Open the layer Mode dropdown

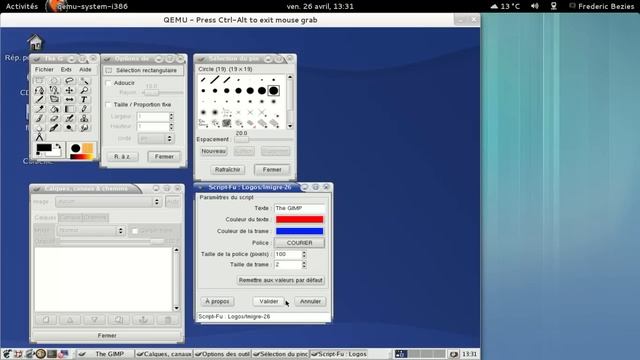point(91,231)
